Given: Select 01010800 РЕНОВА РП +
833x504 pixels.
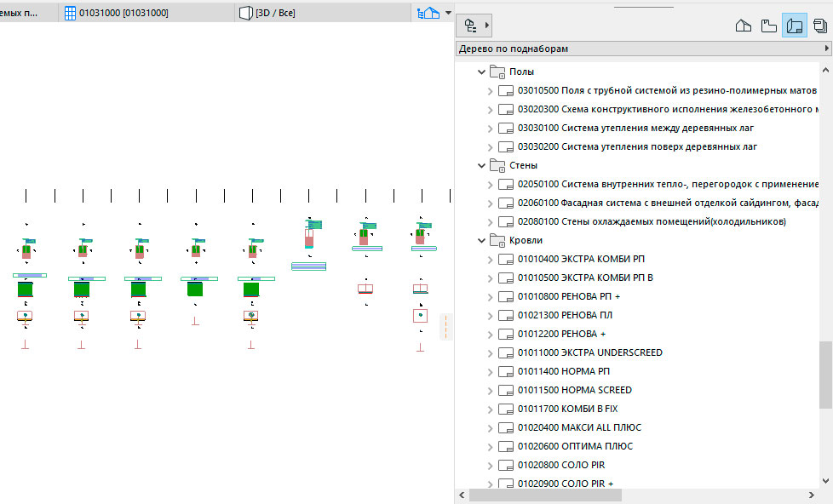Looking at the screenshot, I should point(569,296).
